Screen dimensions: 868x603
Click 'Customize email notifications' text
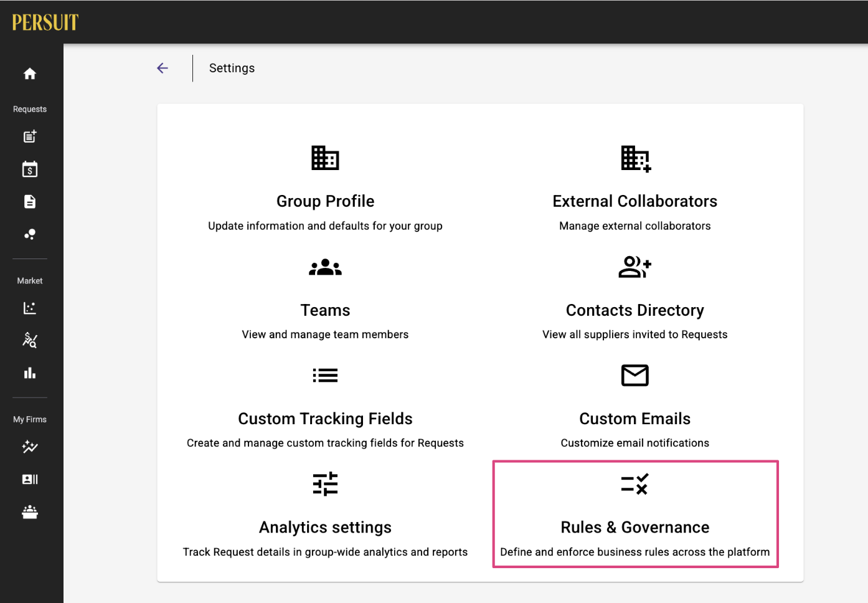click(x=635, y=443)
